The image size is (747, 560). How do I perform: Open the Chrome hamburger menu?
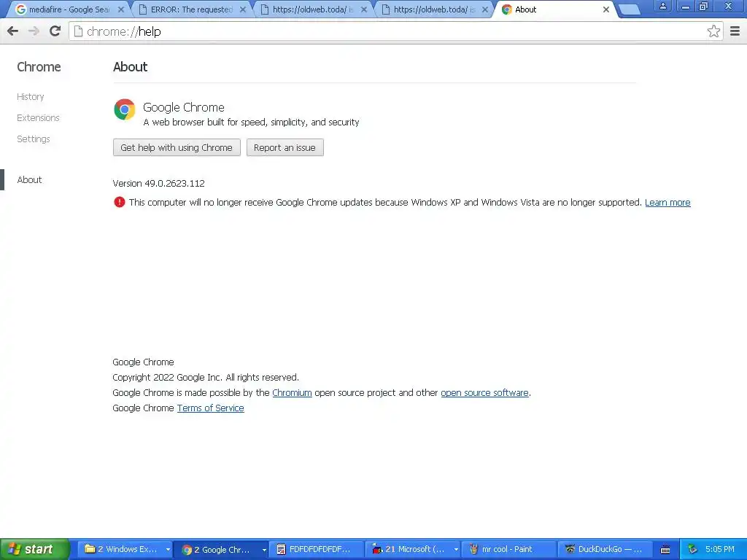click(x=735, y=31)
